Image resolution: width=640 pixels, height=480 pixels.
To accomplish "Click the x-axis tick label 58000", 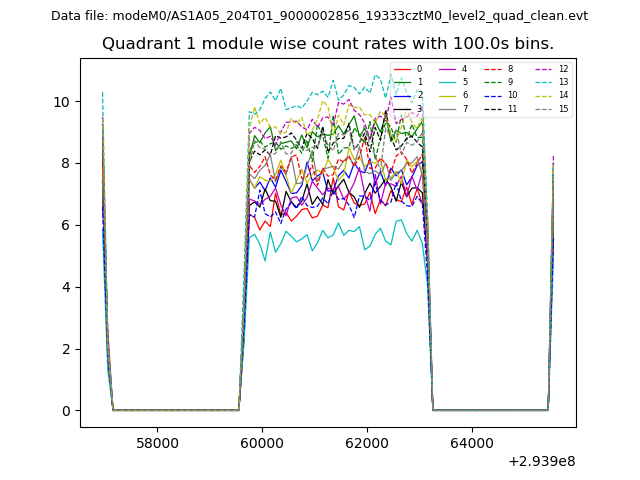I will [157, 443].
